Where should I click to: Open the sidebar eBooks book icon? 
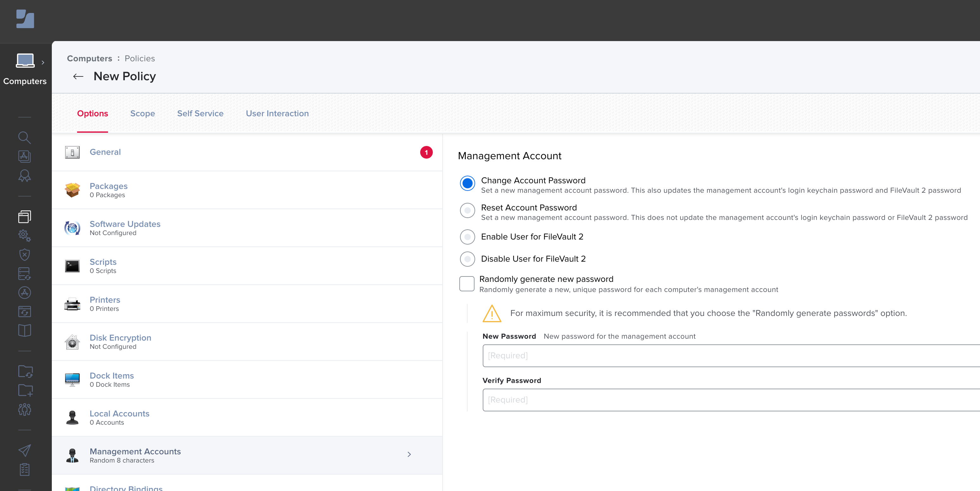pos(25,330)
